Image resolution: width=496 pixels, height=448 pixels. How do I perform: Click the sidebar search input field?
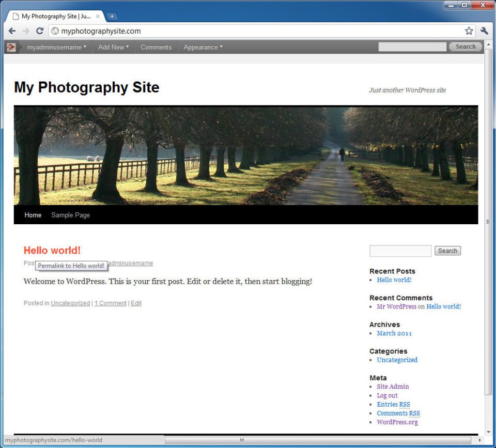click(400, 251)
